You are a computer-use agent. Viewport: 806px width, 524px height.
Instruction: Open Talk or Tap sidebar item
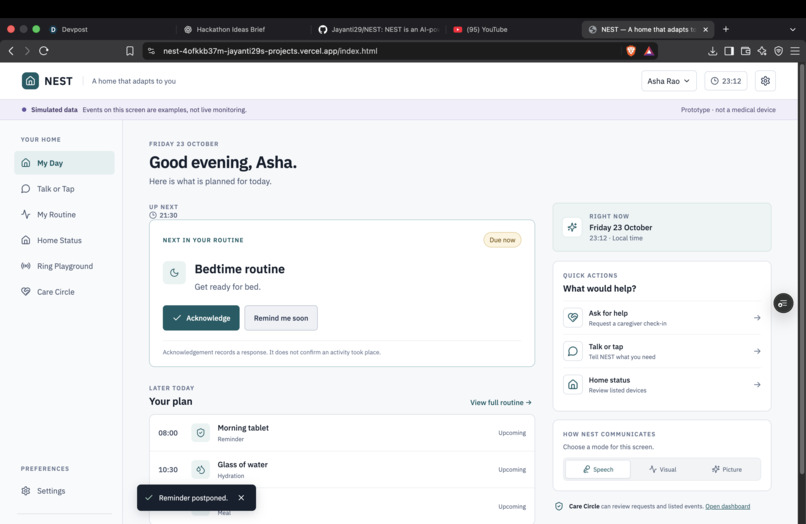tap(64, 189)
